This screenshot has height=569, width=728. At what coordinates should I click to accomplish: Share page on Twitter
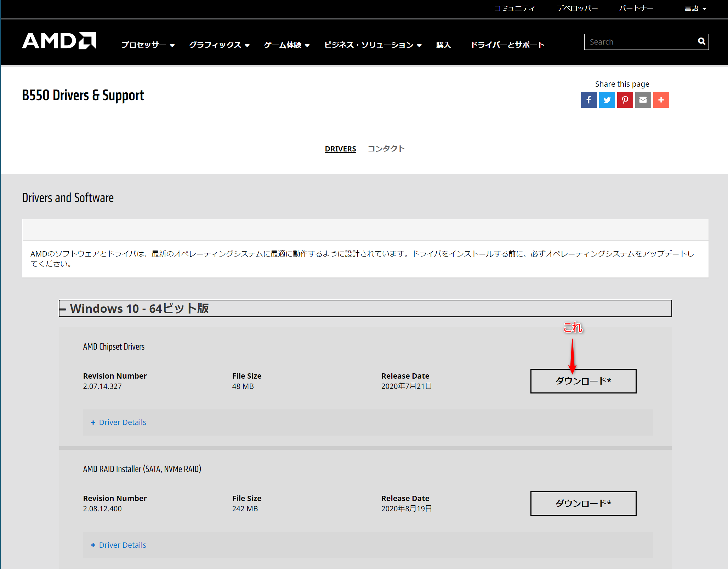coord(607,100)
